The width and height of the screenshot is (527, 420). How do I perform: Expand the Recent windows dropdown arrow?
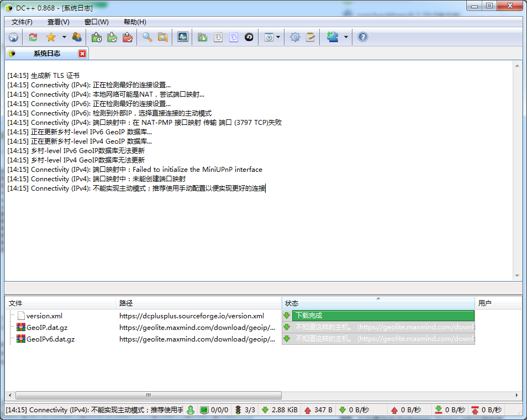(278, 38)
